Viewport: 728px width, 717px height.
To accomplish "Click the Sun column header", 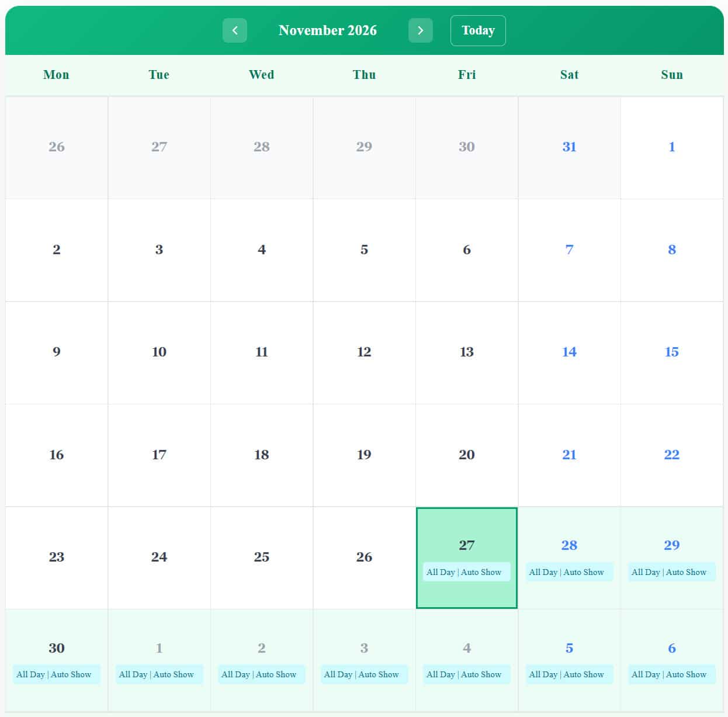I will (671, 75).
